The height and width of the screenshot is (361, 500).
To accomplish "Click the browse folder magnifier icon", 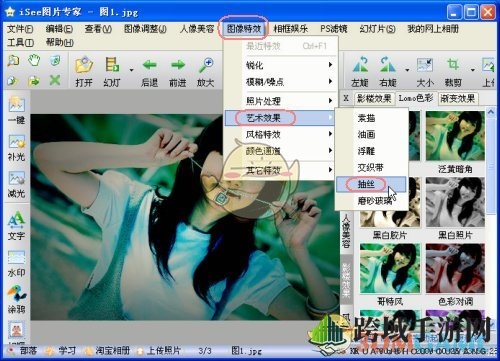I will click(x=13, y=61).
